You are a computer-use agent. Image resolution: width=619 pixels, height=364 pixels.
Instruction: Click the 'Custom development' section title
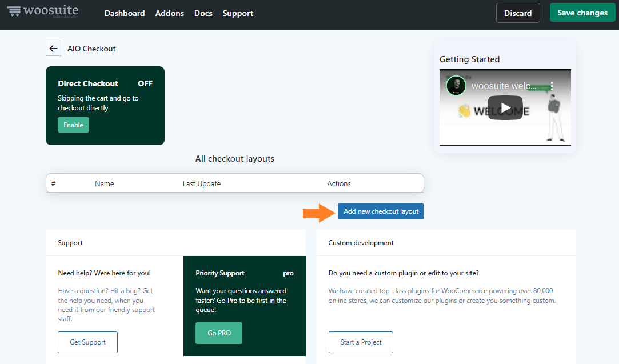point(361,243)
